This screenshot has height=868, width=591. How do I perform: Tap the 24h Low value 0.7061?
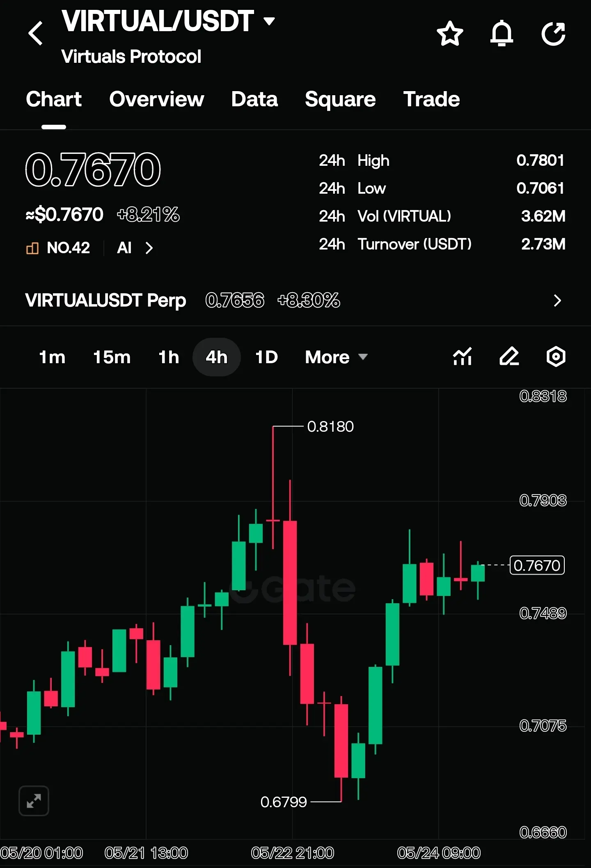(x=541, y=188)
